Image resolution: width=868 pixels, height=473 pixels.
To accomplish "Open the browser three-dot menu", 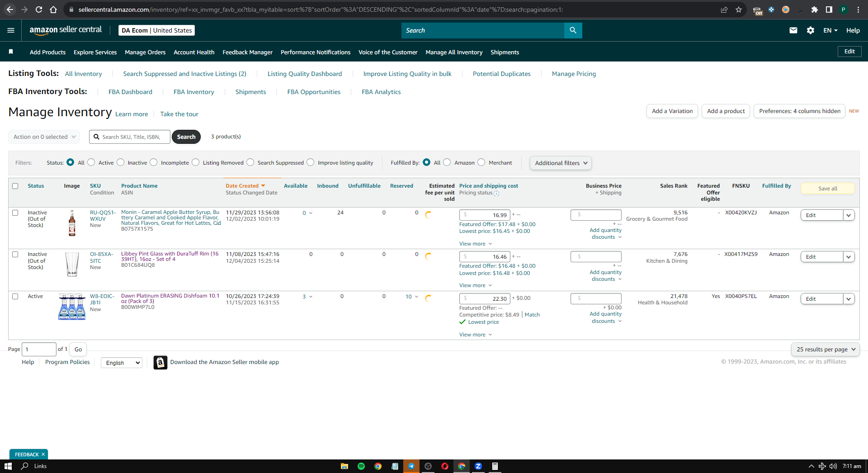I will [858, 9].
